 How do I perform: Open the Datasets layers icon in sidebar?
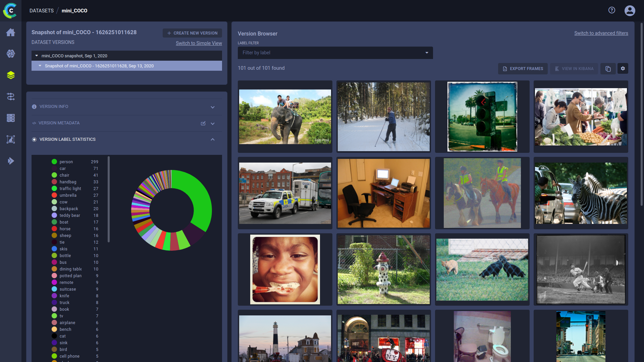pyautogui.click(x=11, y=75)
